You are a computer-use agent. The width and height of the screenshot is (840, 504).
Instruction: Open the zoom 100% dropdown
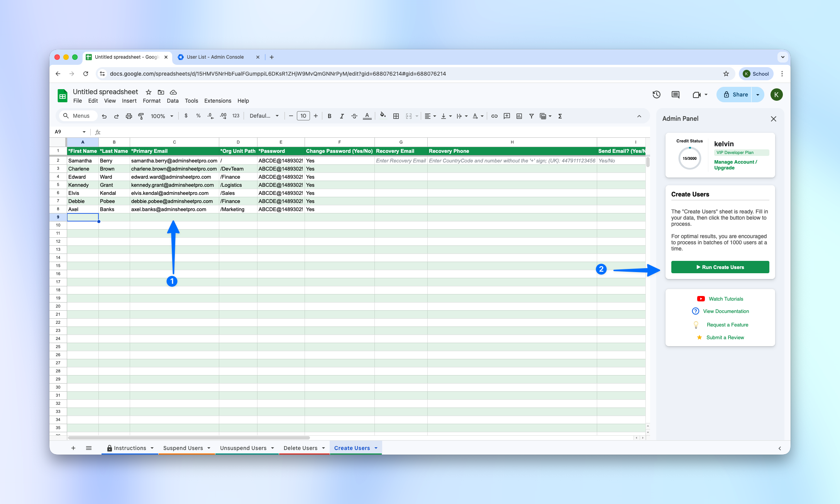click(x=162, y=116)
